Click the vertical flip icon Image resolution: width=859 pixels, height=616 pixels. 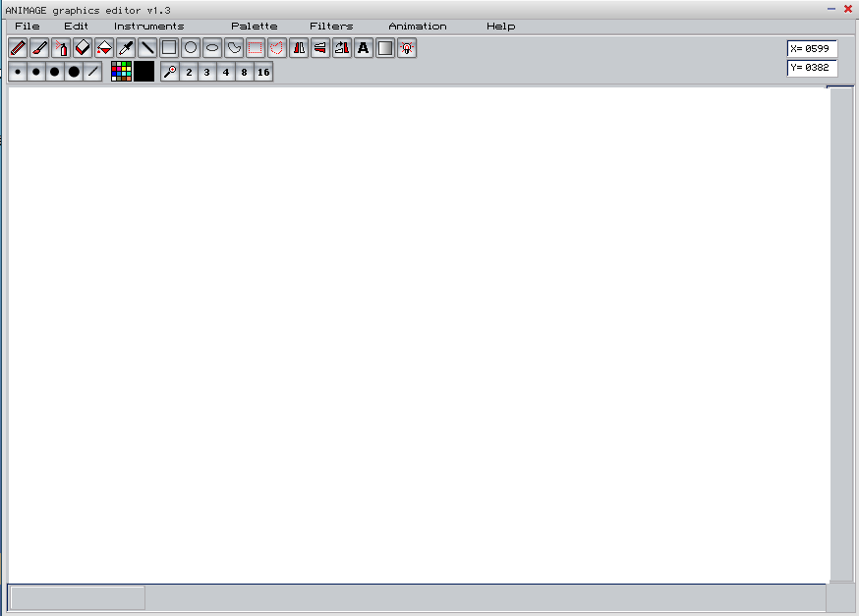coord(320,48)
